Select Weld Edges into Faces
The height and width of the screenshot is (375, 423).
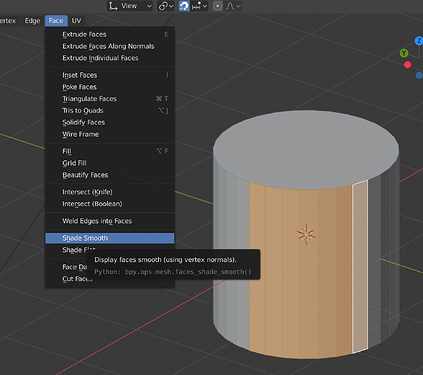[x=110, y=221]
